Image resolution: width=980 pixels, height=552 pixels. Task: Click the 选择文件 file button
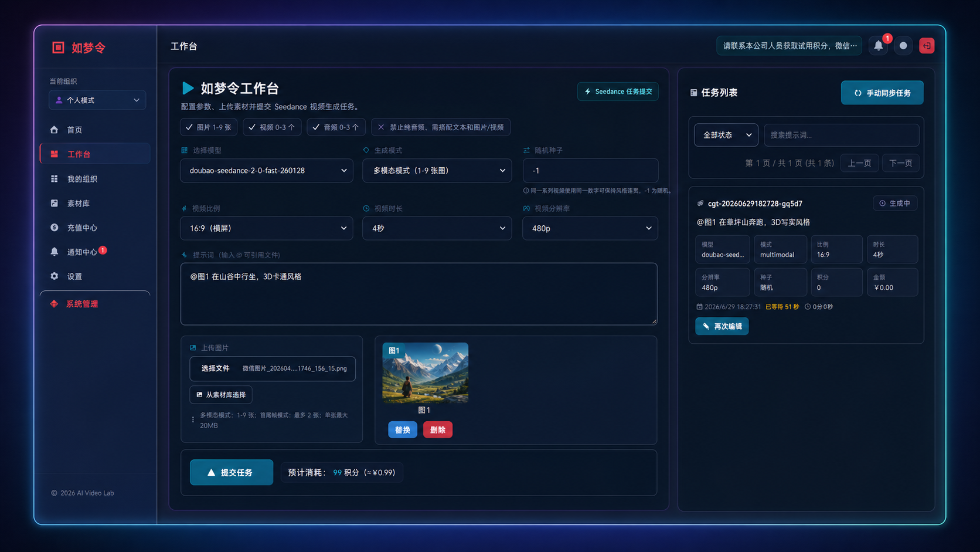(x=216, y=368)
